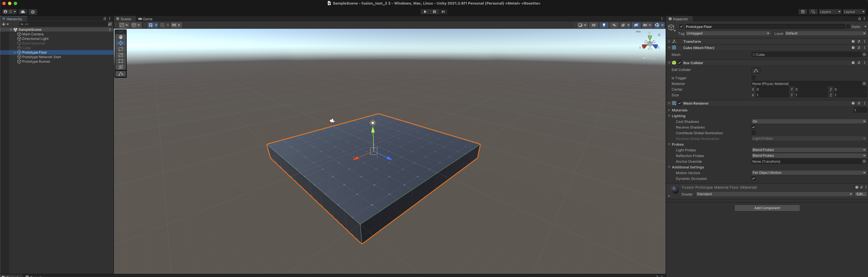
Task: Select the Inspector tab
Action: (679, 19)
